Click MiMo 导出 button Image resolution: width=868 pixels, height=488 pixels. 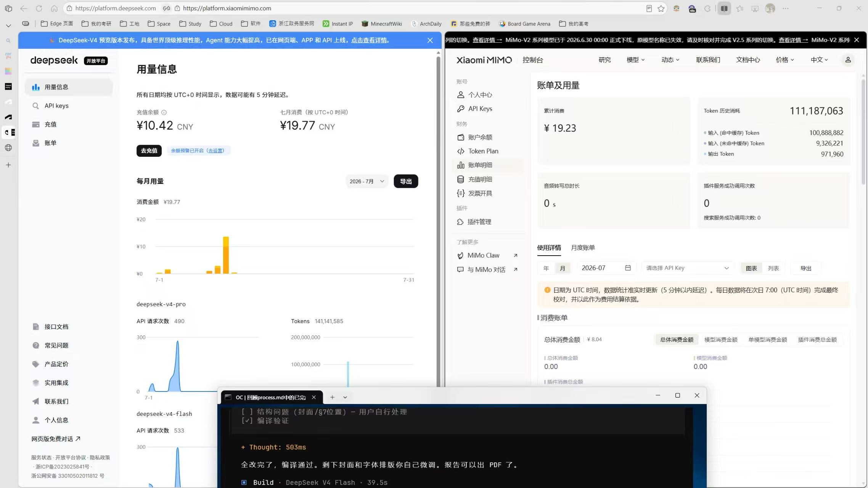pos(805,268)
